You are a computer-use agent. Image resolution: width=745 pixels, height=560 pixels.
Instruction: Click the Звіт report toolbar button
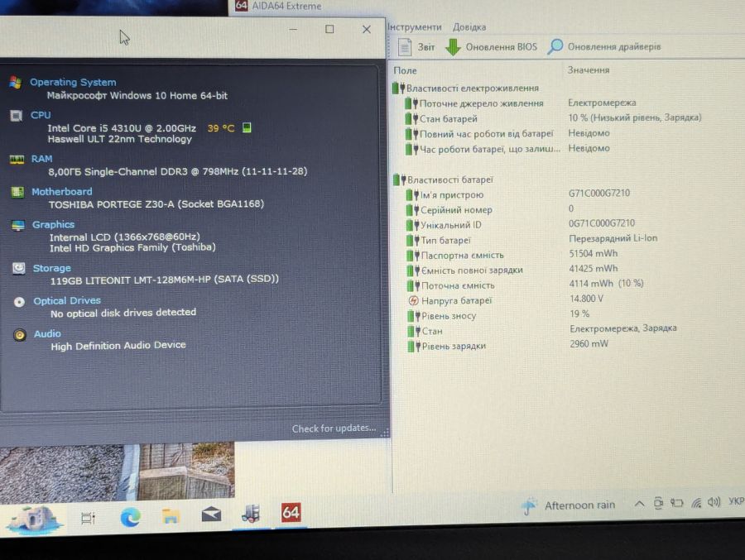tap(416, 46)
